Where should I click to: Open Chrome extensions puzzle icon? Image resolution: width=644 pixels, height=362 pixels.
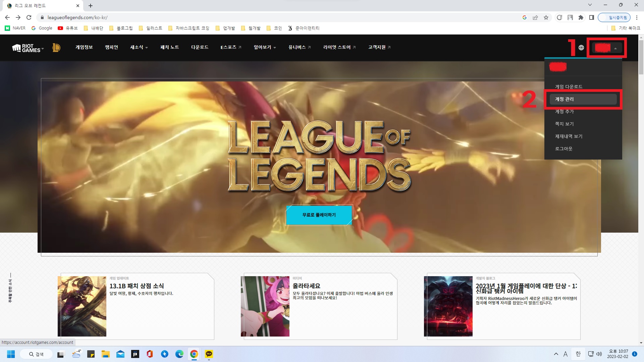[581, 17]
